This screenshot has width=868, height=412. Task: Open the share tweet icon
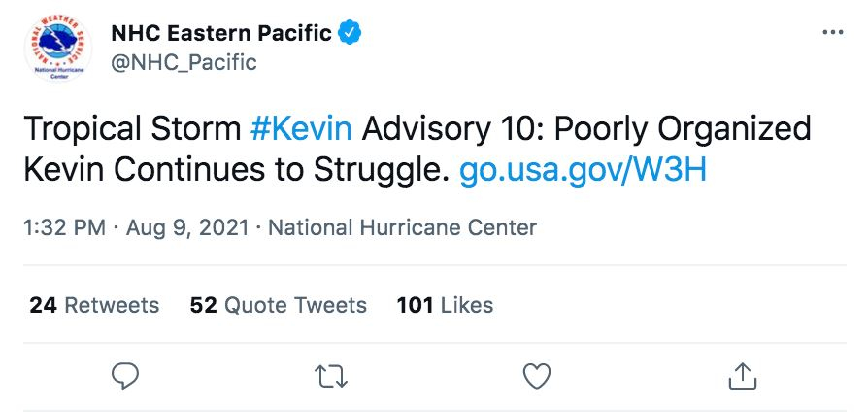[x=742, y=375]
